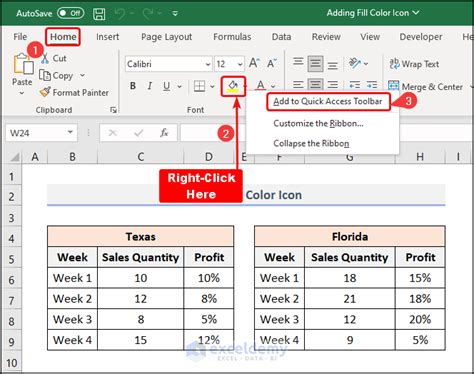Image resolution: width=474 pixels, height=374 pixels.
Task: Open the Name Box dropdown arrow
Action: (70, 132)
